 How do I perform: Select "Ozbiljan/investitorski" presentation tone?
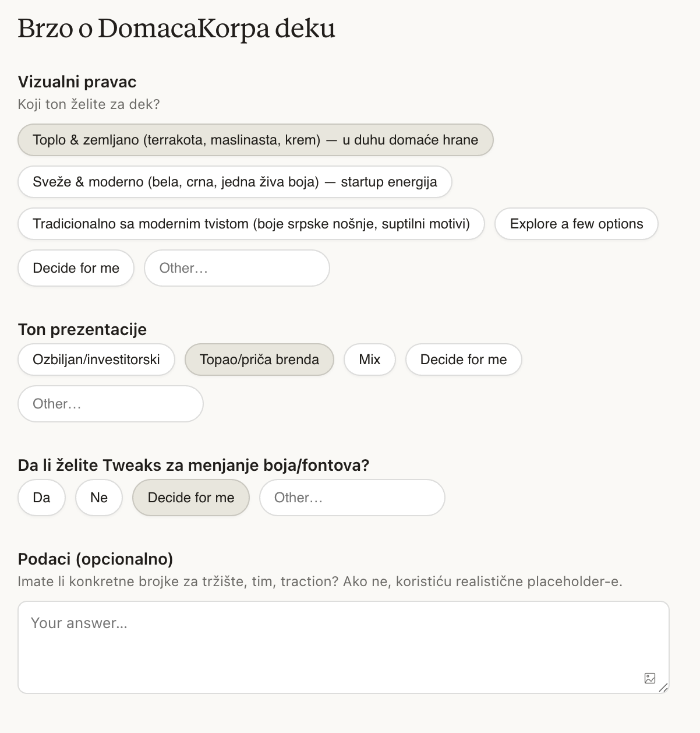coord(96,360)
